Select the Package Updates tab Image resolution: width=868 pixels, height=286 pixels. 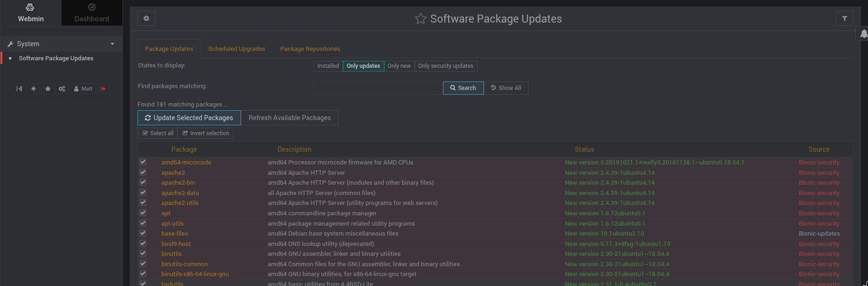169,49
